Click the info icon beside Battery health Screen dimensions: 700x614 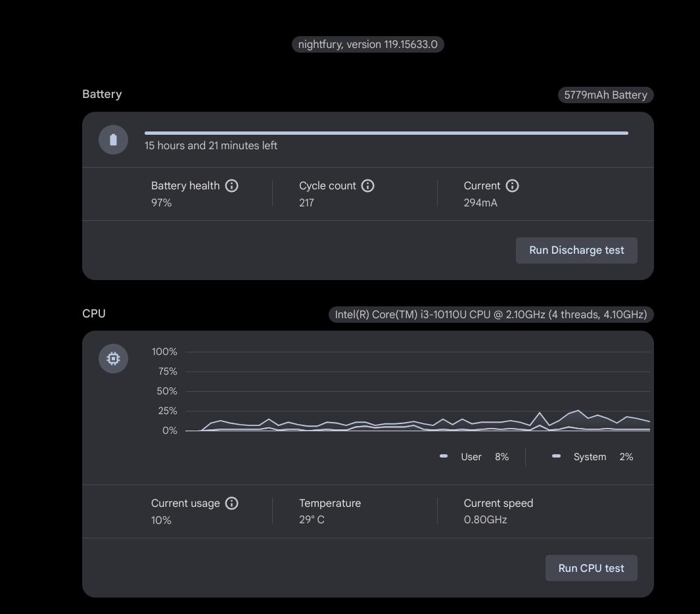(231, 186)
